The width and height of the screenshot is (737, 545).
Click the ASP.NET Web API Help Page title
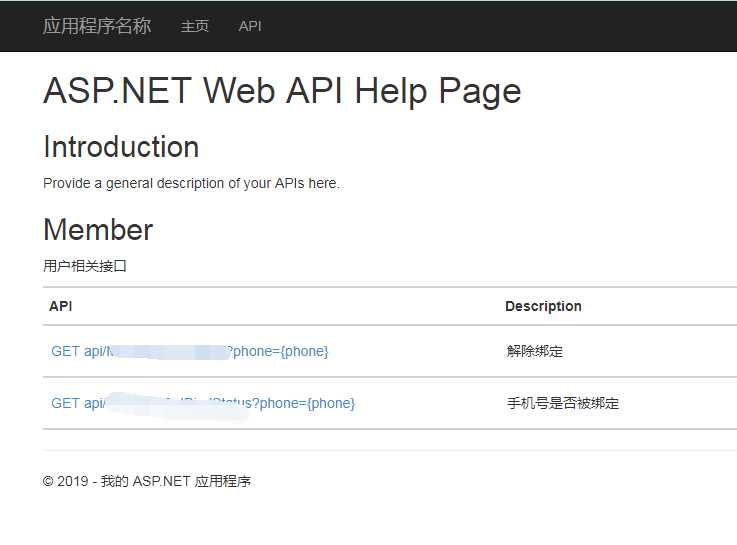(282, 91)
